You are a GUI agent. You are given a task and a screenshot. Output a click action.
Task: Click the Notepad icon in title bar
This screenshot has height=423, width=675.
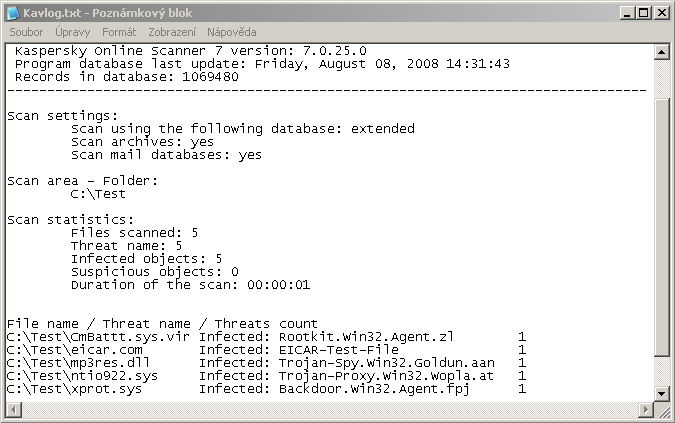[x=13, y=13]
